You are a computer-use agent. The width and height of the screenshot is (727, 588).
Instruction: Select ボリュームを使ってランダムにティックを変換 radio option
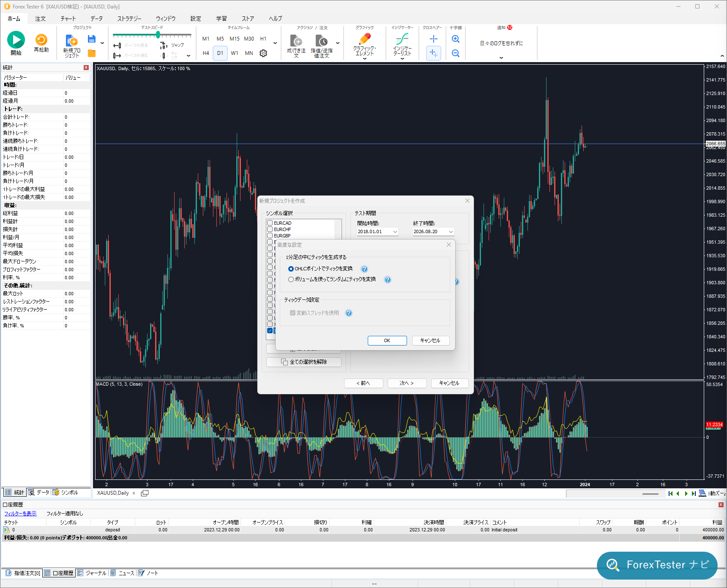click(291, 280)
